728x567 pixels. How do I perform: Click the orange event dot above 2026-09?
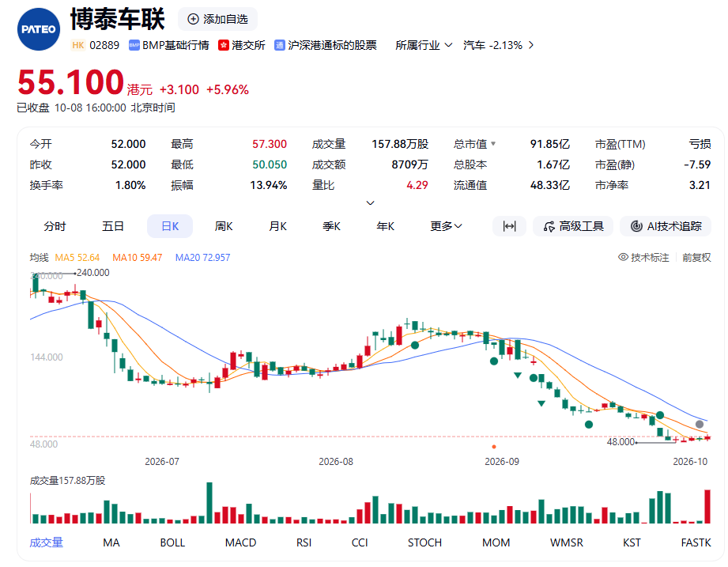click(494, 447)
